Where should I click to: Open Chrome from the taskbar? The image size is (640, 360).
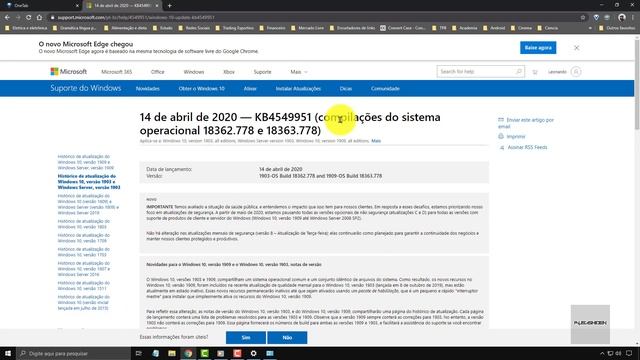tap(188, 353)
